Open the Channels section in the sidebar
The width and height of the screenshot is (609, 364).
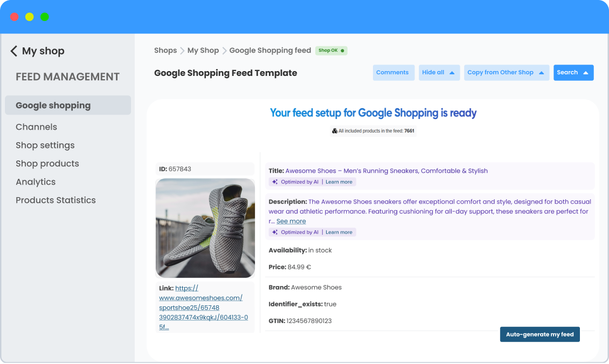point(36,127)
